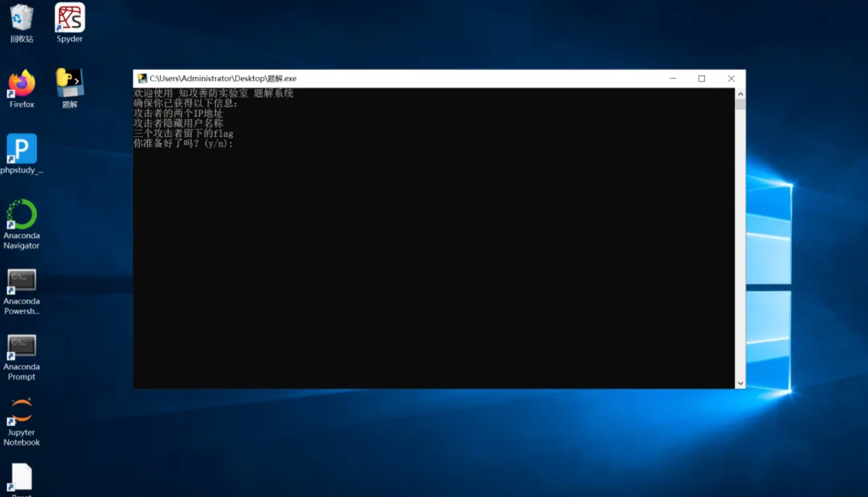868x497 pixels.
Task: Select the Anaconda Powershell Prompt shortcut
Action: coord(21,281)
